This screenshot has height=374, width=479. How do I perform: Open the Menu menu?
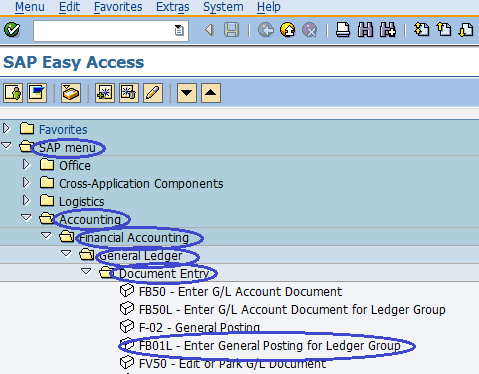[x=30, y=7]
